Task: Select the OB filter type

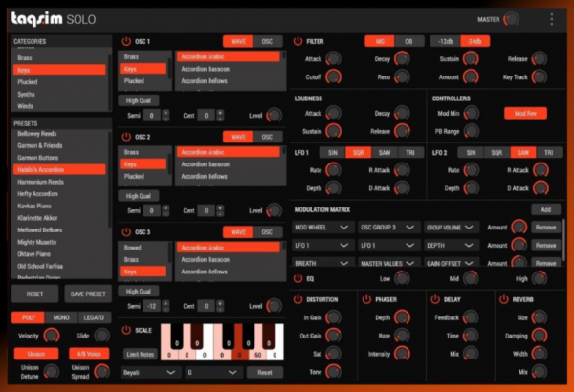Action: tap(408, 41)
